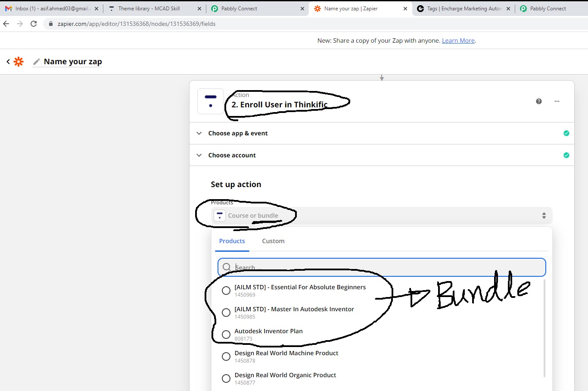Reload the page with the refresh icon
The height and width of the screenshot is (391, 588).
pos(34,24)
